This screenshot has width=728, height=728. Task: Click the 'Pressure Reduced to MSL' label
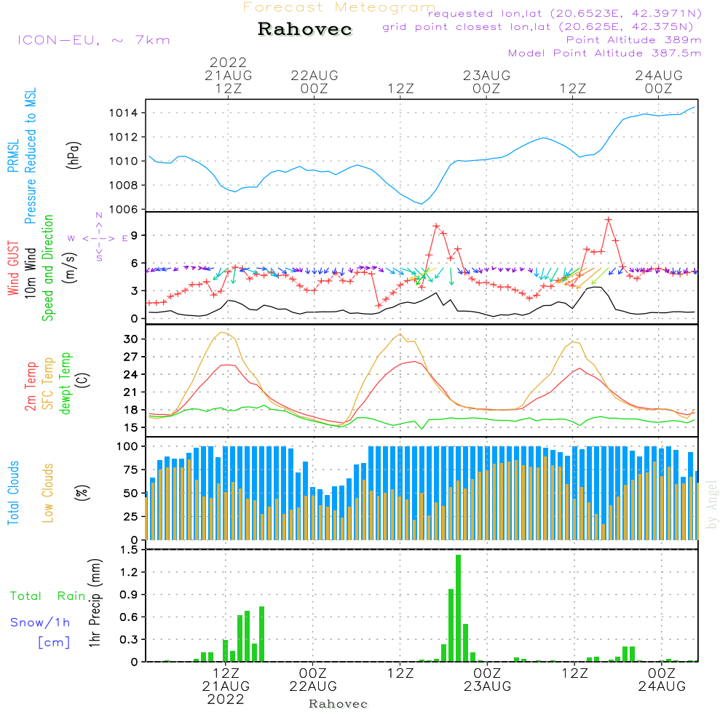tap(30, 156)
